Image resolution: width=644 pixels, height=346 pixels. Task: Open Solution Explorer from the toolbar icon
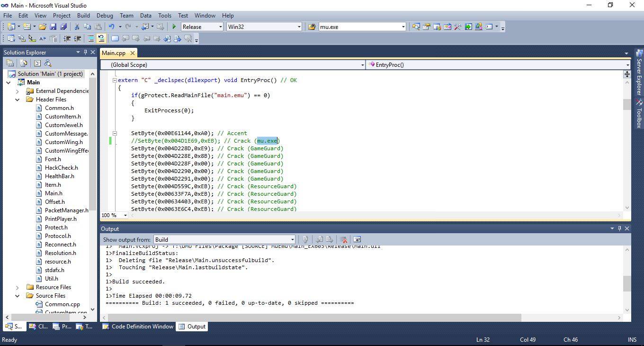(x=416, y=27)
